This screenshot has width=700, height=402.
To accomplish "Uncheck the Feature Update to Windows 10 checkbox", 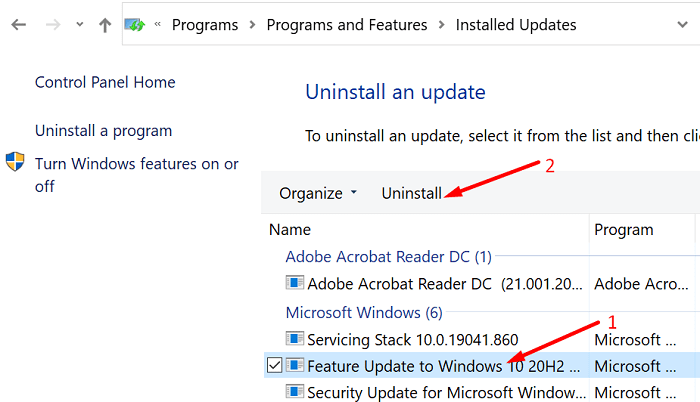I will [275, 366].
